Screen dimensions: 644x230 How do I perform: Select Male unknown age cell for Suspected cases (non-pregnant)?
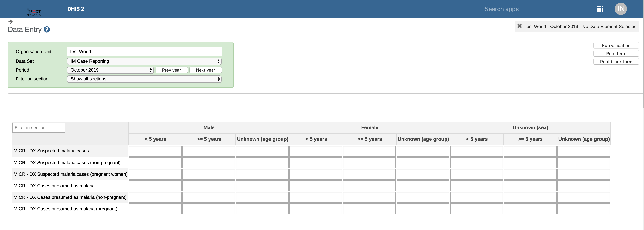coord(262,163)
